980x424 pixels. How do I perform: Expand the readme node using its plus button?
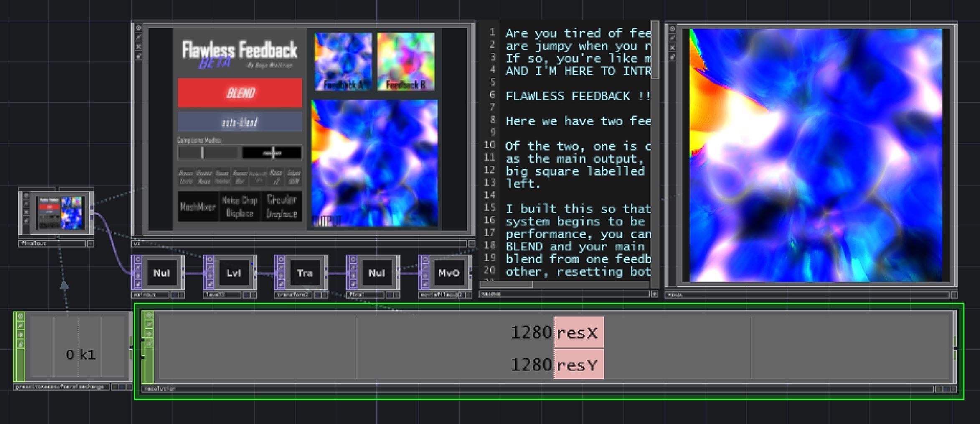pyautogui.click(x=654, y=294)
